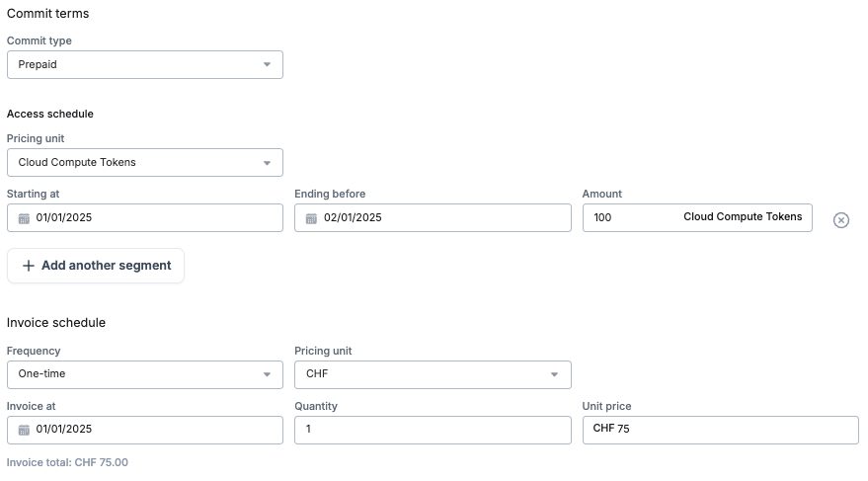Click the Invoice schedule section heading

click(x=56, y=323)
